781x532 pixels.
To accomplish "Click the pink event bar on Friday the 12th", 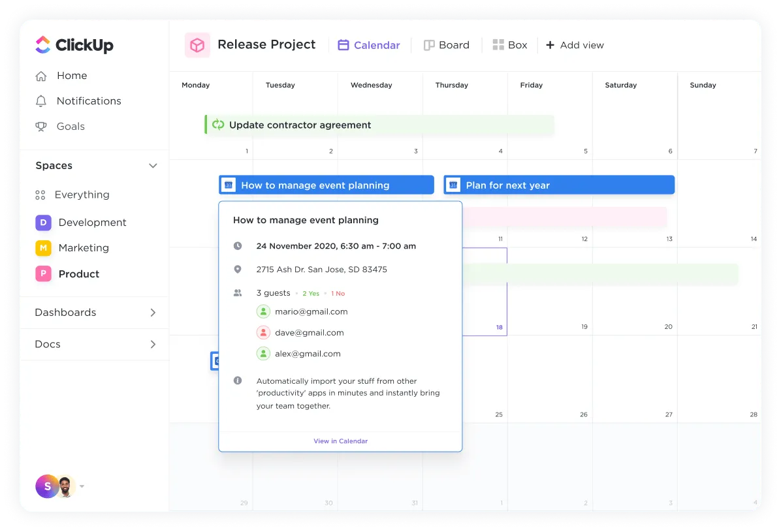I will (565, 217).
